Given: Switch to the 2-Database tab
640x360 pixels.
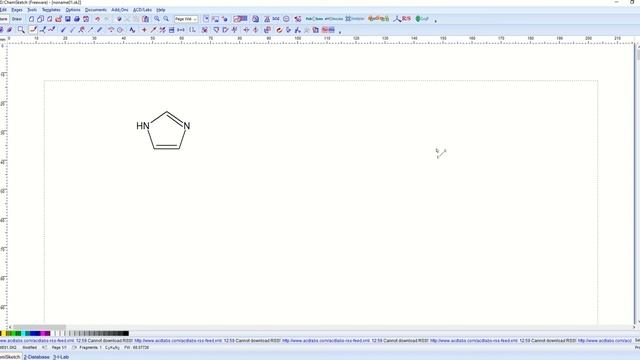Looking at the screenshot, I should coord(37,357).
